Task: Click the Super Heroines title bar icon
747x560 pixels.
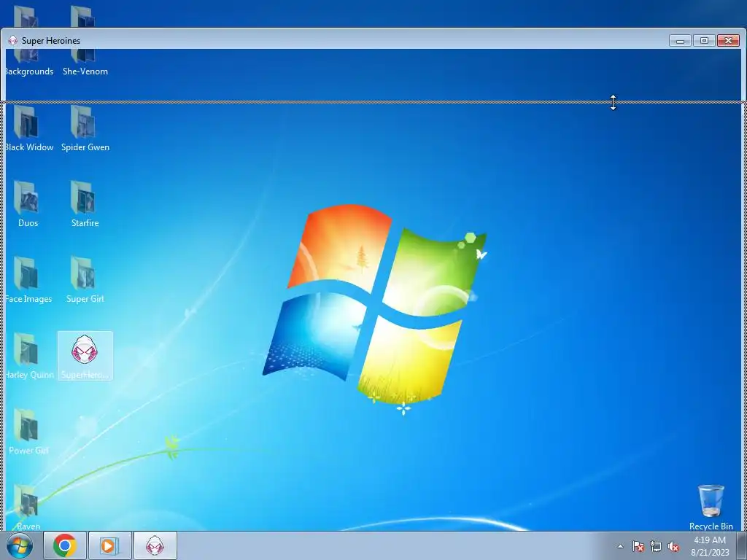Action: coord(13,41)
